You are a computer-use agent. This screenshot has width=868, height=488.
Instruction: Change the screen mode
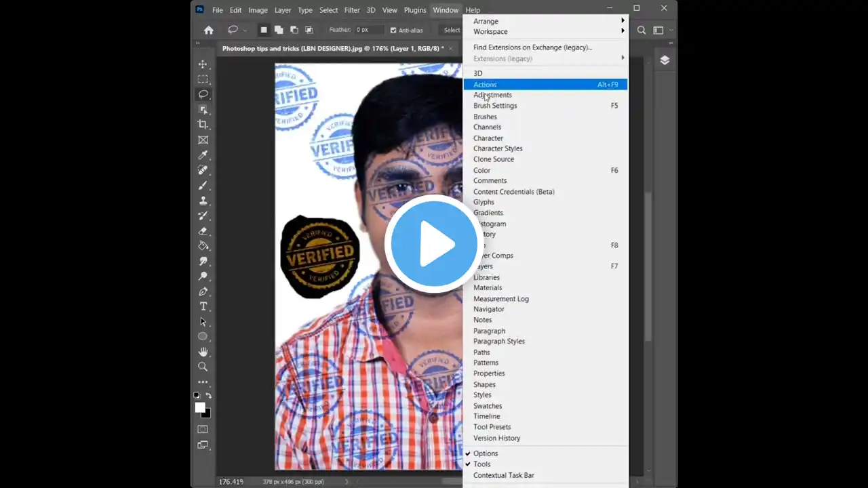(x=203, y=445)
